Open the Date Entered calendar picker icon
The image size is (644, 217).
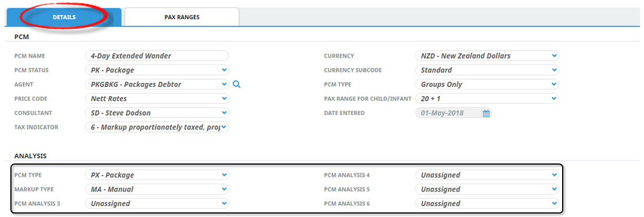pos(486,113)
